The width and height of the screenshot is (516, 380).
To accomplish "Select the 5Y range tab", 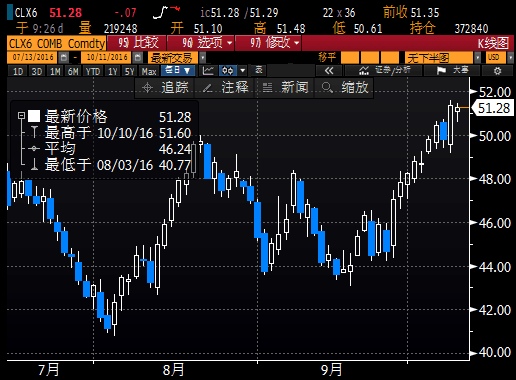I will pyautogui.click(x=130, y=71).
